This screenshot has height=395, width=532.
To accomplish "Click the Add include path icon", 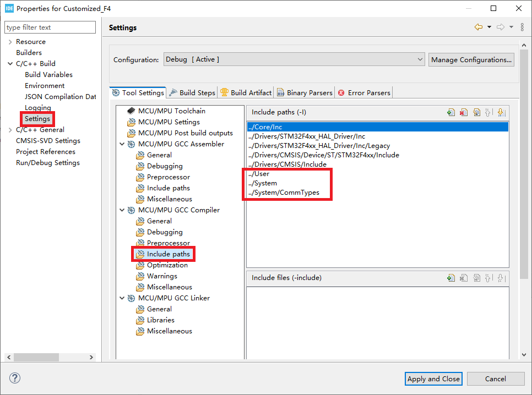I will (451, 112).
